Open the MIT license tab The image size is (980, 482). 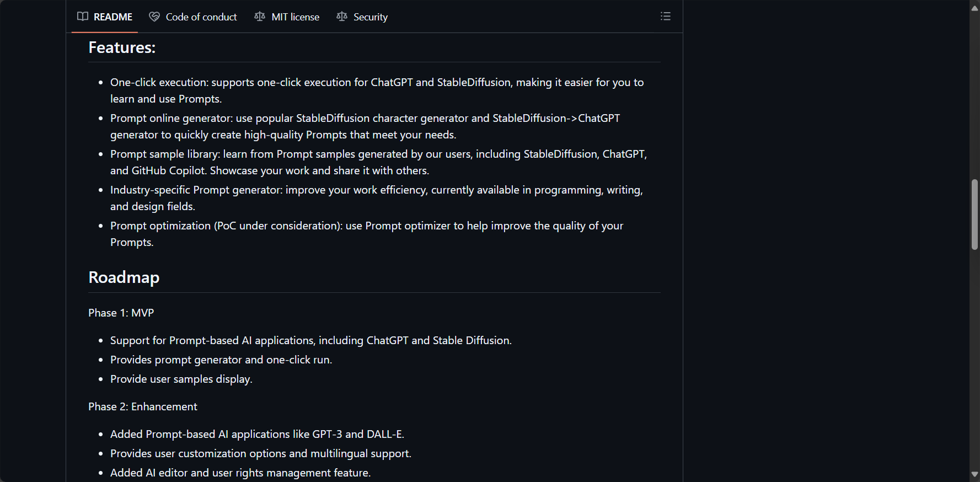[287, 17]
